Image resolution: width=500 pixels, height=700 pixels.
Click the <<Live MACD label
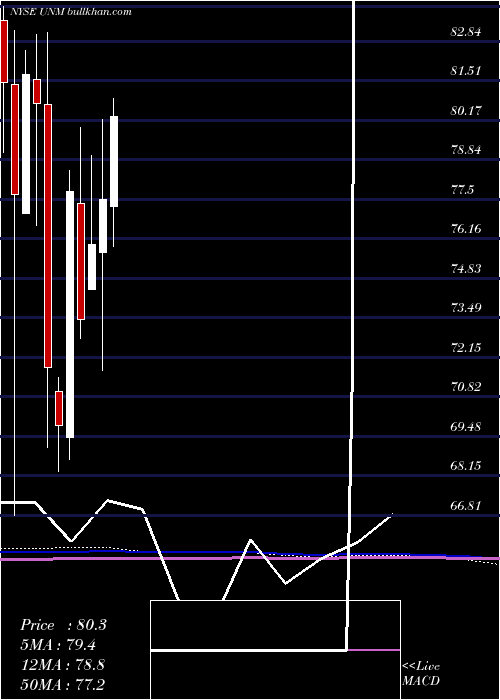[x=421, y=674]
